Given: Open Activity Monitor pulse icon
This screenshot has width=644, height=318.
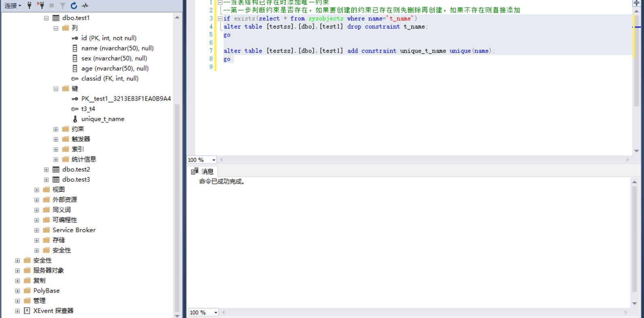Looking at the screenshot, I should pyautogui.click(x=85, y=5).
